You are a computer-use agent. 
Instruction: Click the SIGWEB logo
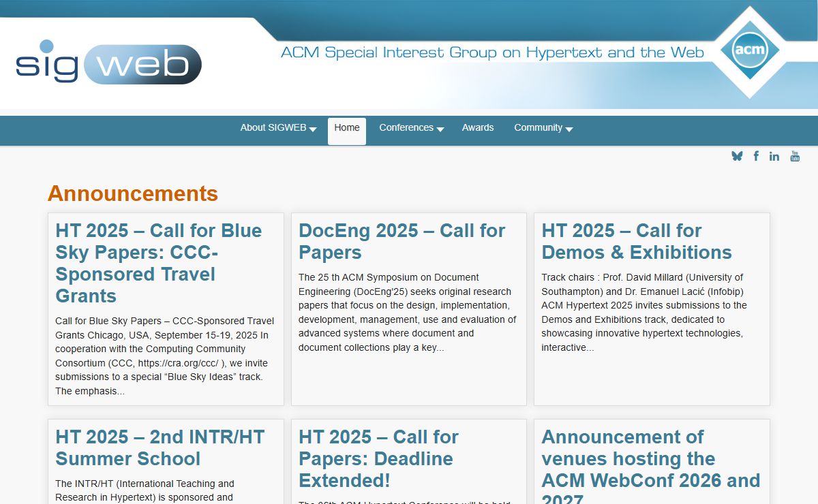coord(108,63)
